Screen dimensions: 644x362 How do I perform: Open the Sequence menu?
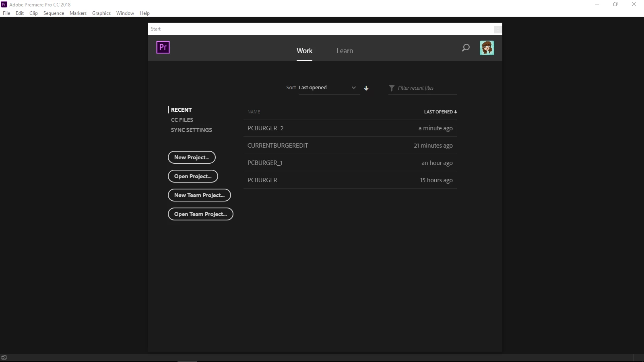(x=54, y=13)
